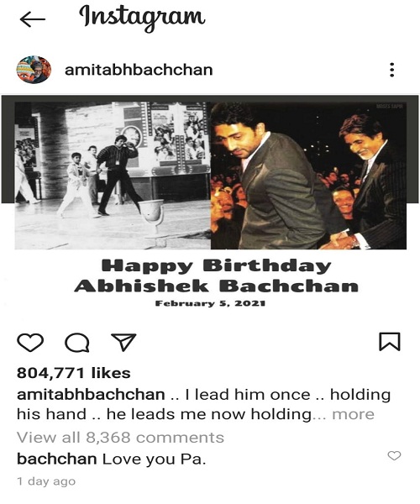Open comments via speech bubble icon

(x=77, y=343)
